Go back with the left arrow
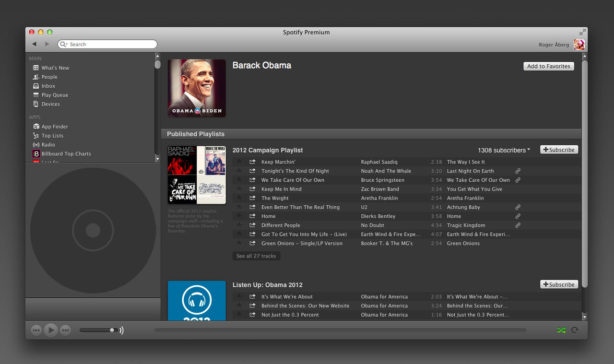The image size is (614, 364). tap(34, 44)
